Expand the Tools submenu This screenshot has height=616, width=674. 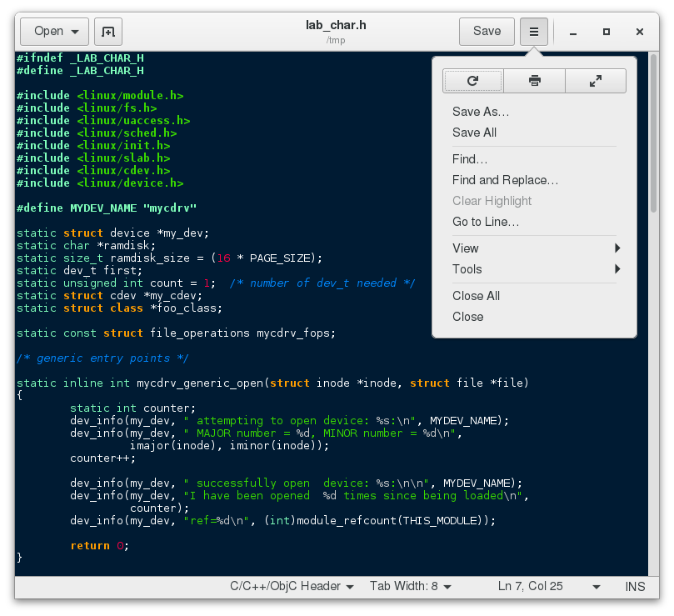point(534,269)
